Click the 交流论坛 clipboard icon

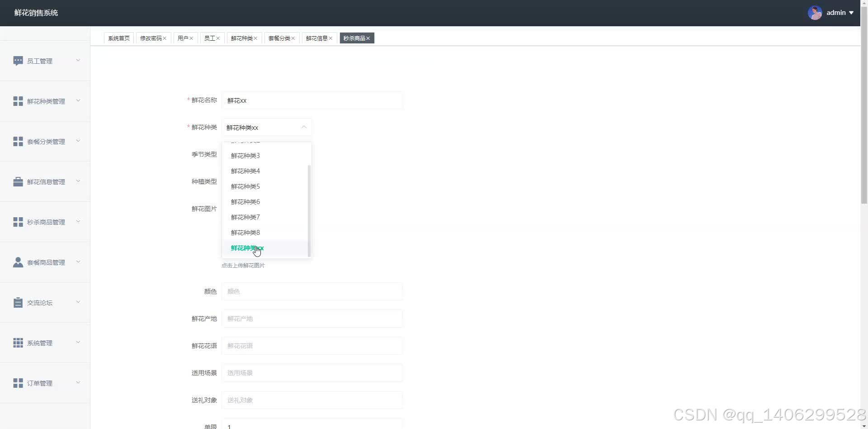18,302
